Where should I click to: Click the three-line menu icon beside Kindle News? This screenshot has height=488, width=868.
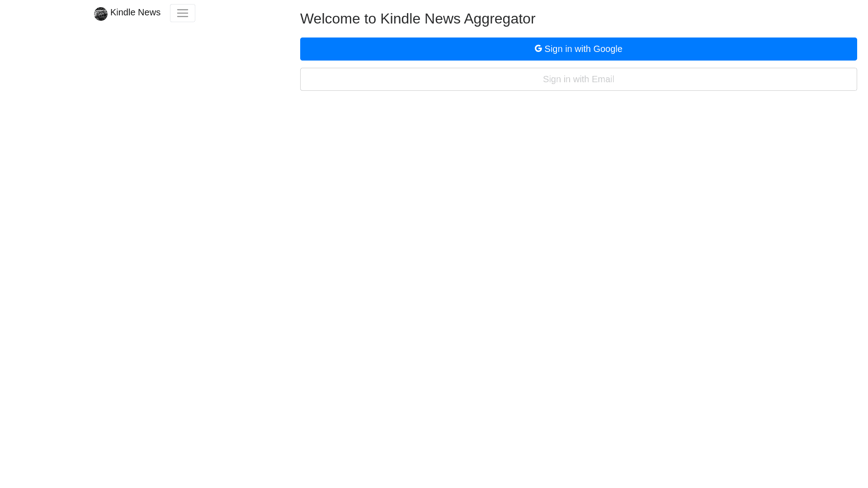click(182, 13)
